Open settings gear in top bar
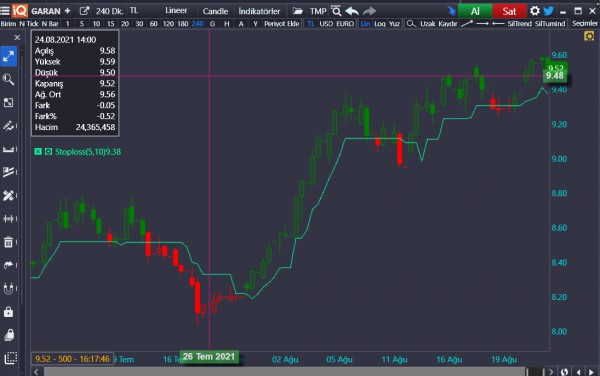 535,11
